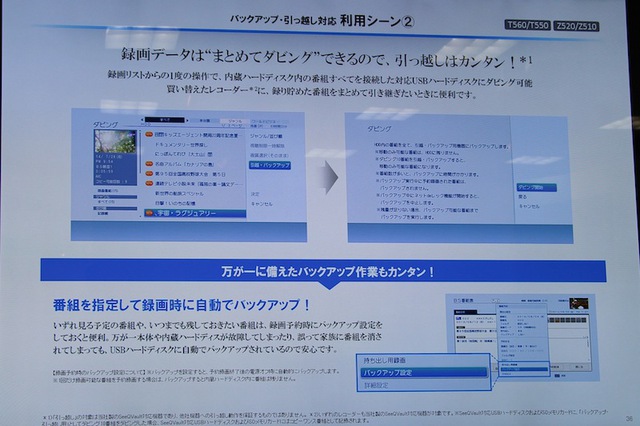
Task: Click orange icon beside 連続テレビ小説 row
Action: (x=149, y=184)
